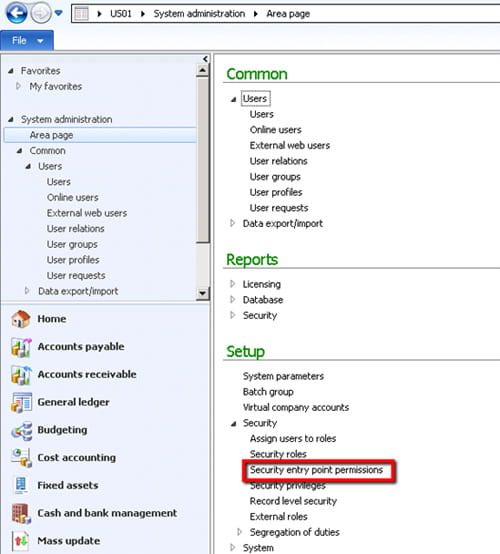Screen dimensions: 500x554
Task: Open the Mass update module icon
Action: pos(21,541)
